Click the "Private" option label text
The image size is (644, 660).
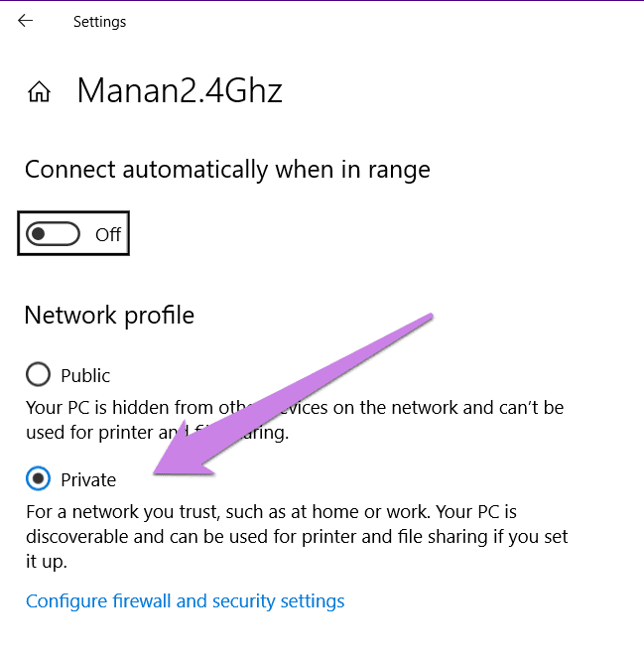pyautogui.click(x=88, y=479)
